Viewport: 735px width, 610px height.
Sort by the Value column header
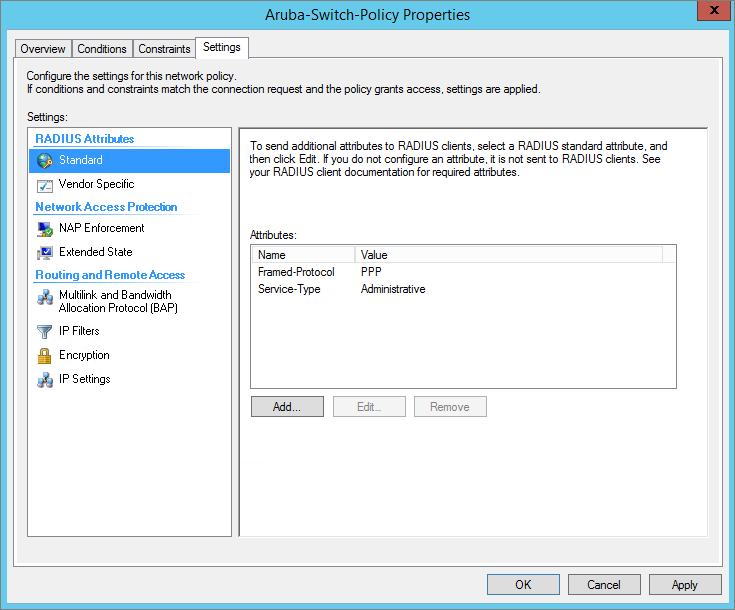(x=509, y=255)
